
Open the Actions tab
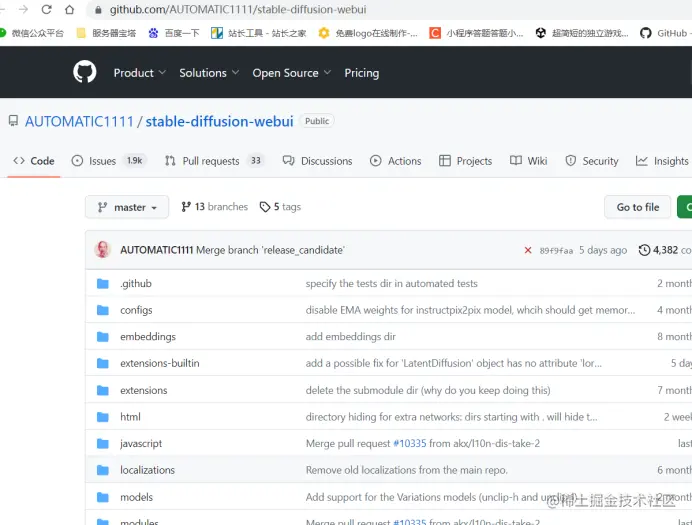[x=395, y=161]
